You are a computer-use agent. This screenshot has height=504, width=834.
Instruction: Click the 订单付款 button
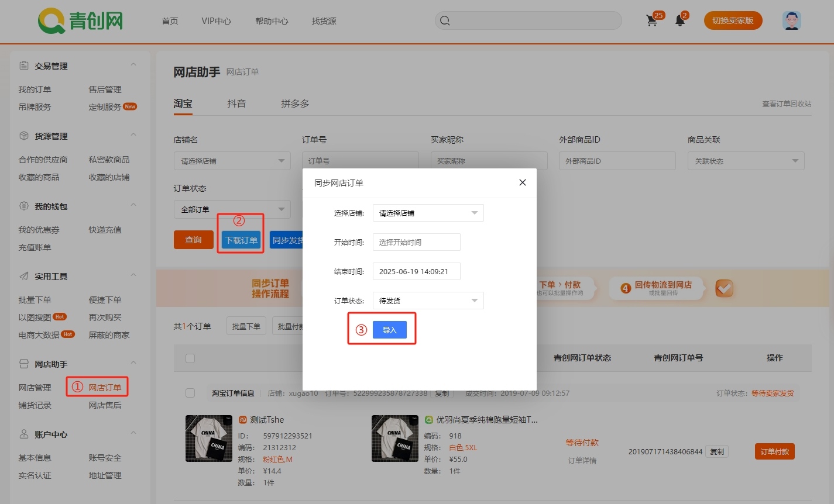[x=774, y=451]
